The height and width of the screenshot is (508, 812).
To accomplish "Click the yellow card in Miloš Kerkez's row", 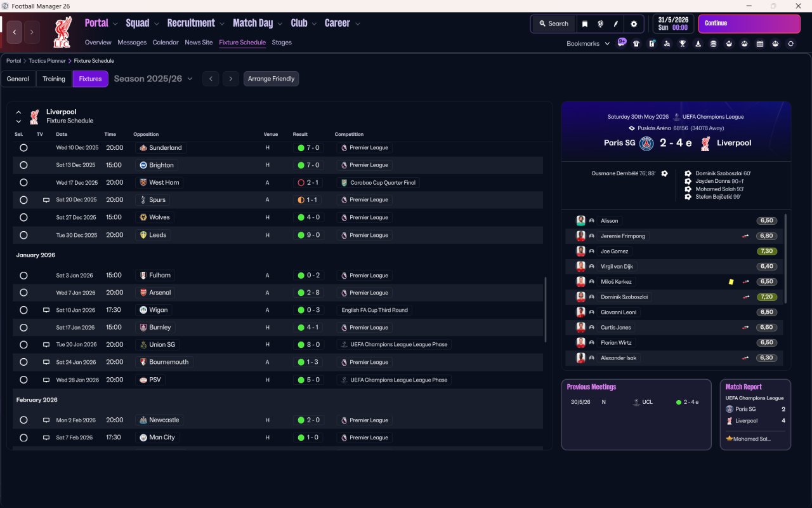I will pyautogui.click(x=731, y=282).
